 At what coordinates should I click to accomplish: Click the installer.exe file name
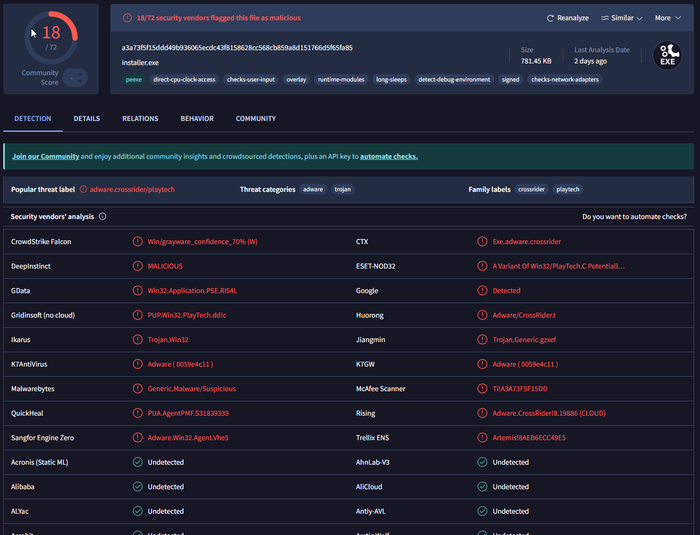coord(140,63)
